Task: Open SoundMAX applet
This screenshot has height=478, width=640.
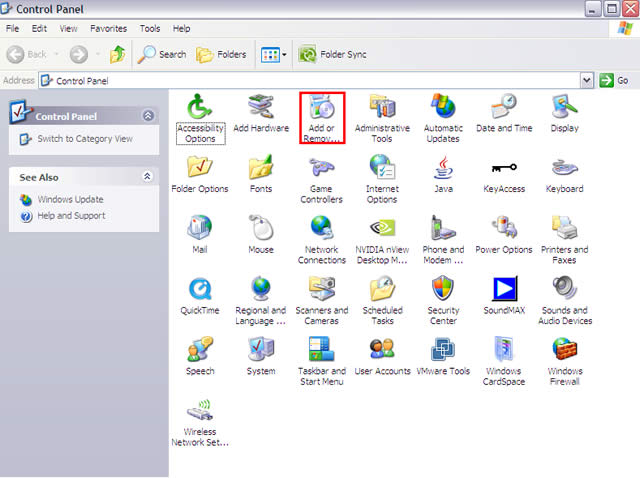Action: [504, 296]
